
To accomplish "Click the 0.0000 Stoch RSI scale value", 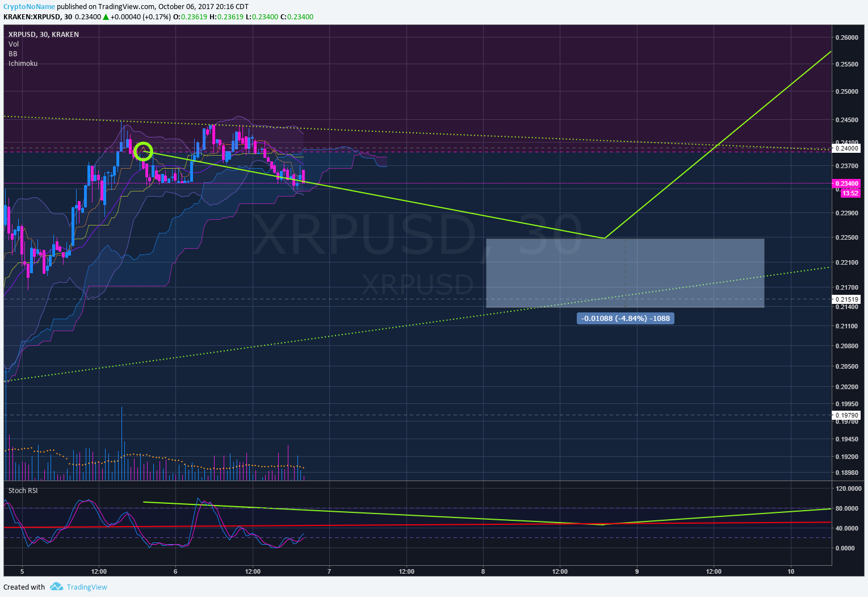I will click(x=845, y=549).
